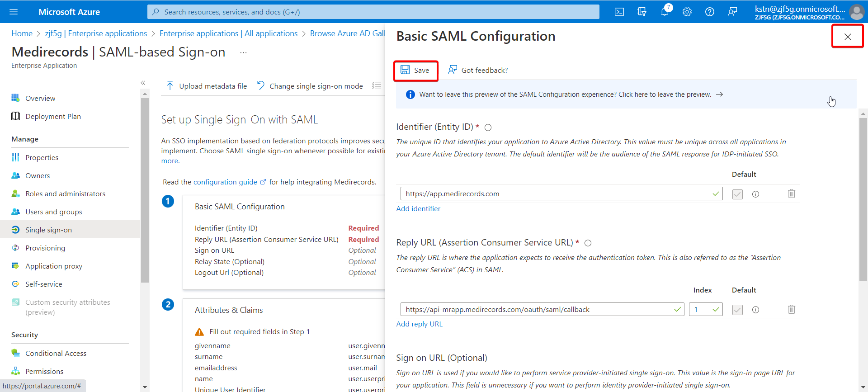Open zjf5g | Enterprise applications breadcrumb
868x392 pixels.
(96, 33)
